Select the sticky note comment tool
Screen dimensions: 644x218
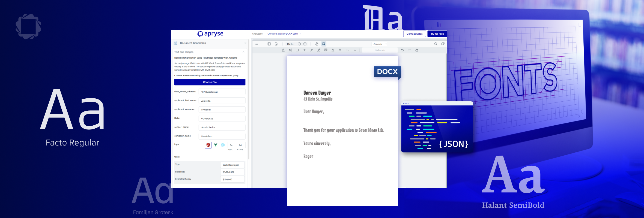pos(326,50)
